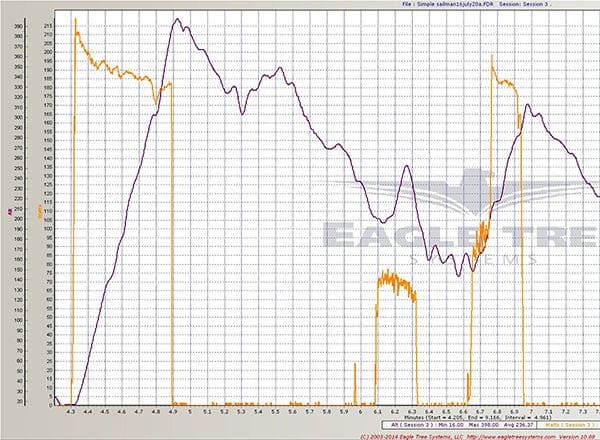Image resolution: width=600 pixels, height=440 pixels.
Task: Click the '6' tick on the minutes axis
Action: point(360,412)
